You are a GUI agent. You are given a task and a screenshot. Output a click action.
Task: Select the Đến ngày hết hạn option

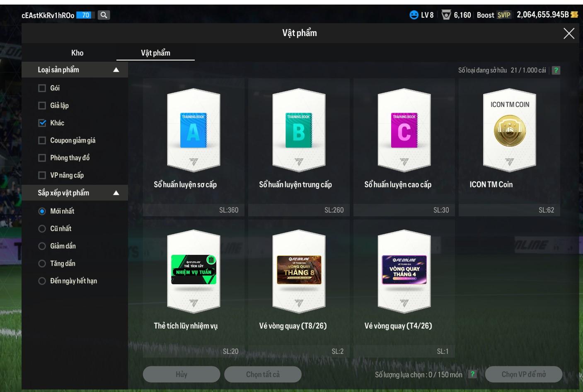[x=42, y=281]
